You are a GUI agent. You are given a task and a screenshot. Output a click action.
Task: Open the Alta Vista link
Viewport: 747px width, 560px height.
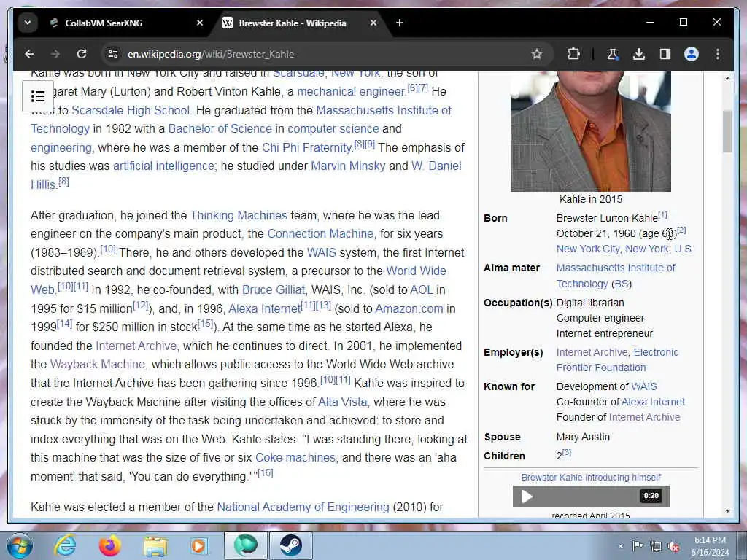(343, 402)
